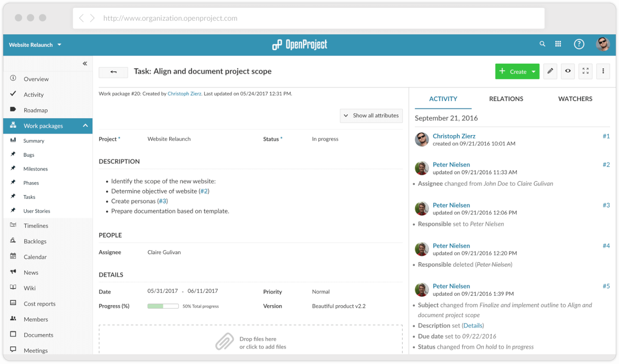Click the Meetings speech bubble icon
The image size is (619, 364).
(13, 350)
